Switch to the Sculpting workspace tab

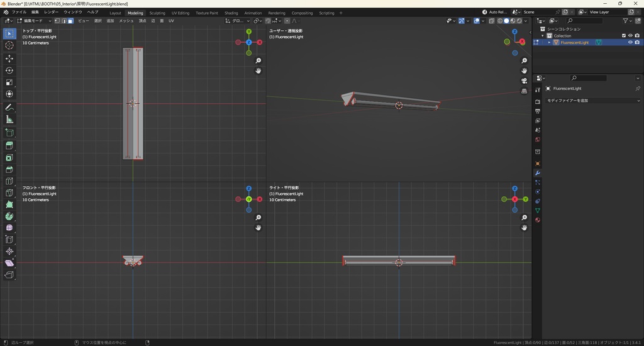(157, 13)
